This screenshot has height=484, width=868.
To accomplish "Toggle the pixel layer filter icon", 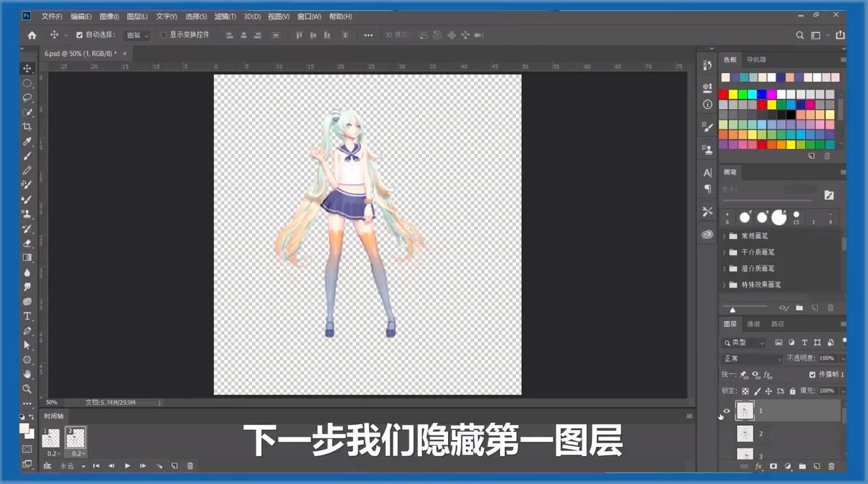I will pos(778,342).
